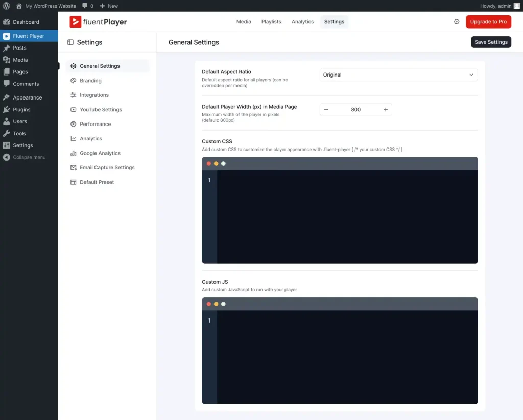Click the WordPress logo in the admin bar
Viewport: 523px width, 420px height.
click(6, 6)
